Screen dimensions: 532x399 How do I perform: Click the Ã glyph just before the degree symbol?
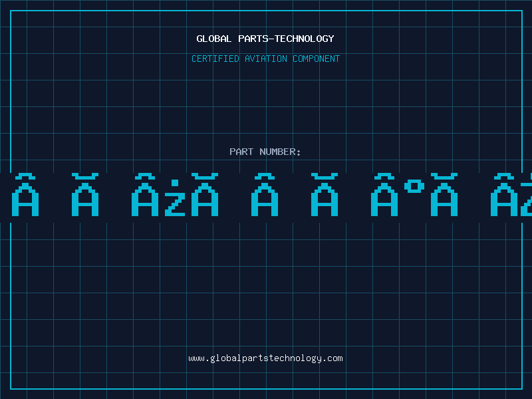click(x=384, y=194)
